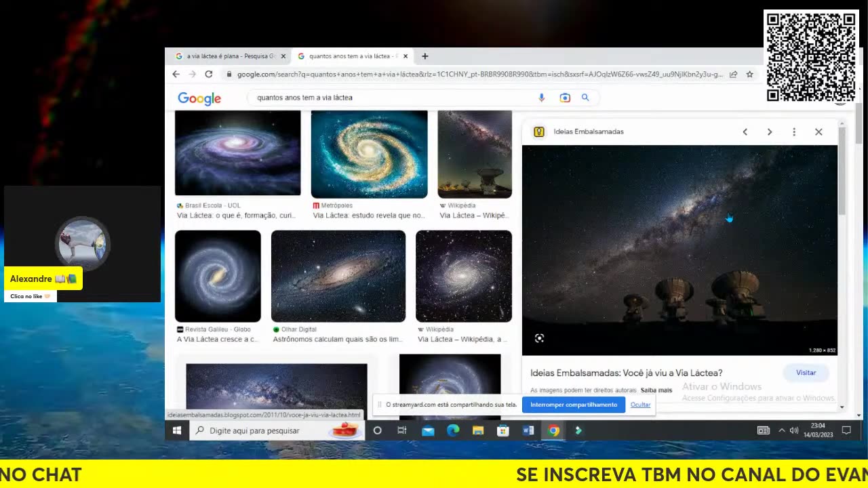Open the Google logo homepage link
868x488 pixels.
click(199, 98)
